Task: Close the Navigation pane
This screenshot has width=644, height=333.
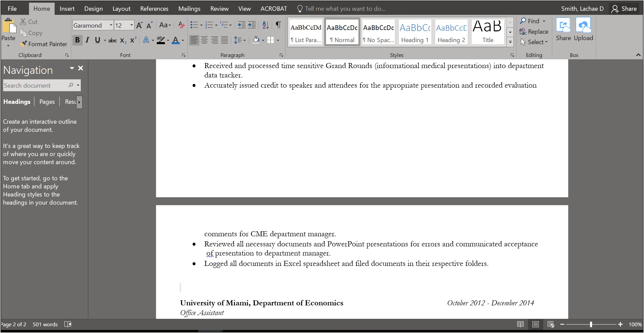Action: pos(81,68)
